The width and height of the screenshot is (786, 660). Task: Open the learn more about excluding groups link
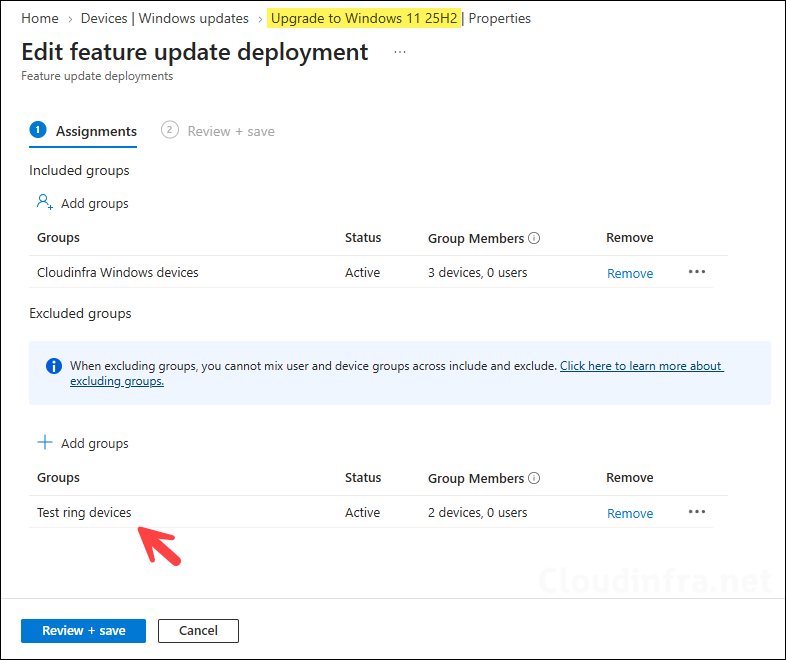pos(397,373)
